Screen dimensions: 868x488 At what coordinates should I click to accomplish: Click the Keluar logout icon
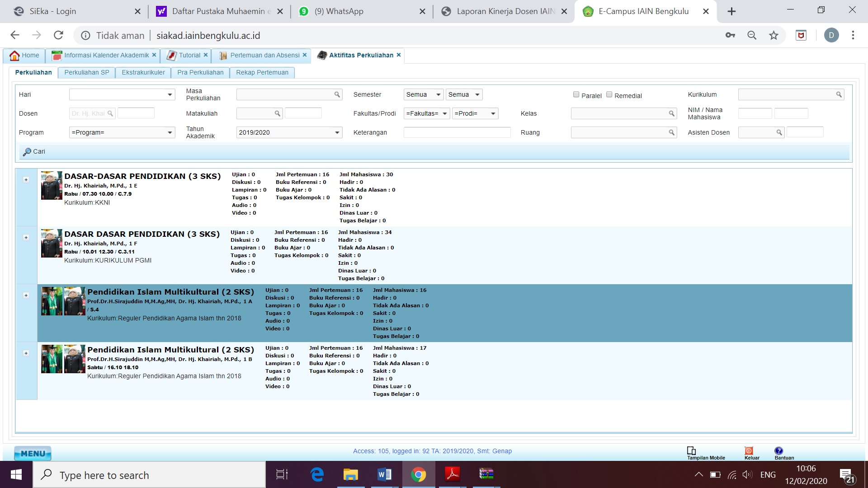[749, 450]
